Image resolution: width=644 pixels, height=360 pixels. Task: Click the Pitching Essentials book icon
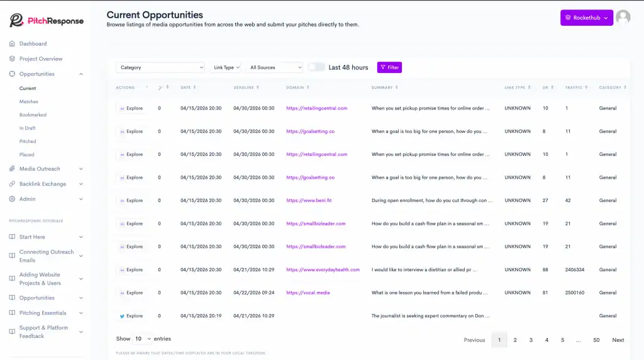coord(12,313)
